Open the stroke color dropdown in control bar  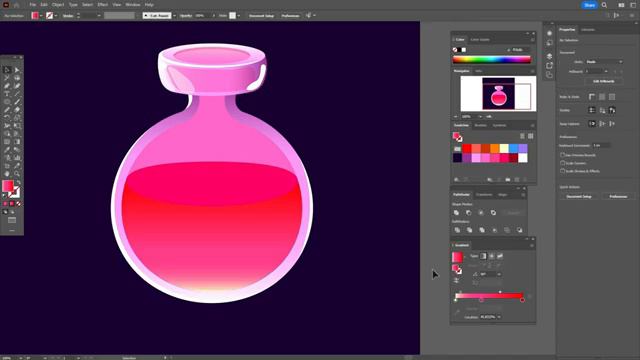click(56, 16)
